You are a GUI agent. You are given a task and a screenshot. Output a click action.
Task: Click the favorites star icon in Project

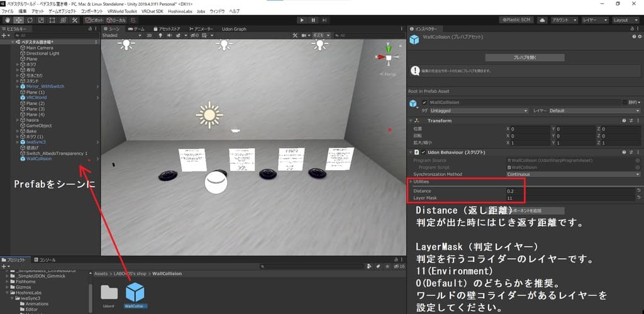pyautogui.click(x=387, y=266)
